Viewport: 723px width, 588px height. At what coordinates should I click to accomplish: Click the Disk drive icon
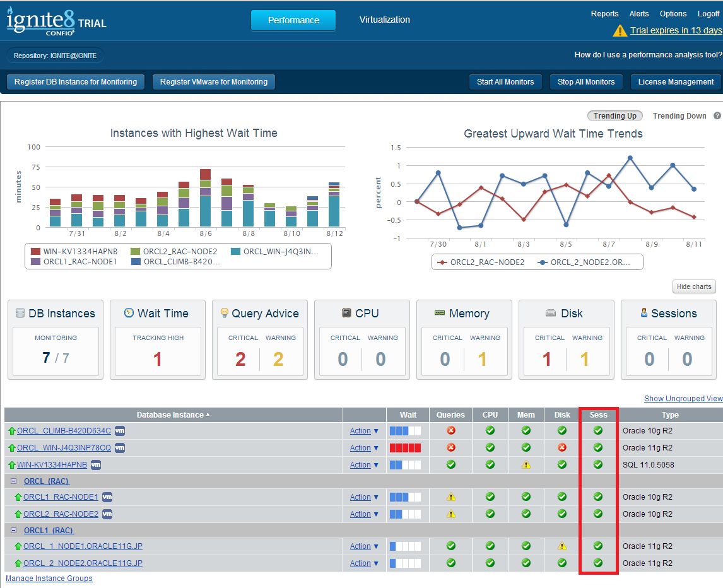point(551,313)
